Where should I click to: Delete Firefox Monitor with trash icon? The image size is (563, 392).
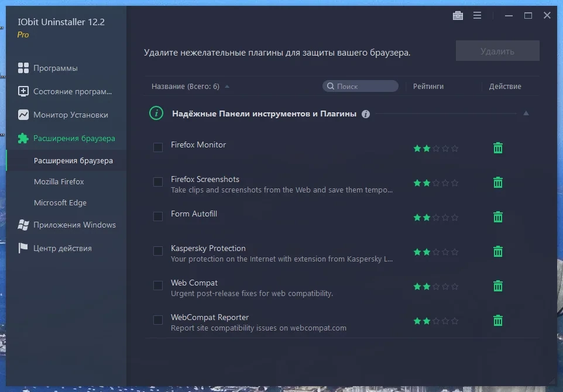click(498, 148)
